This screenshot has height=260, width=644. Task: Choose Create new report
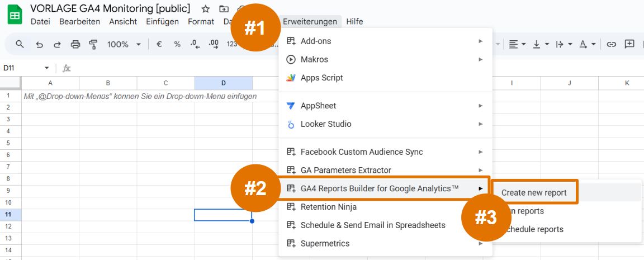coord(534,193)
